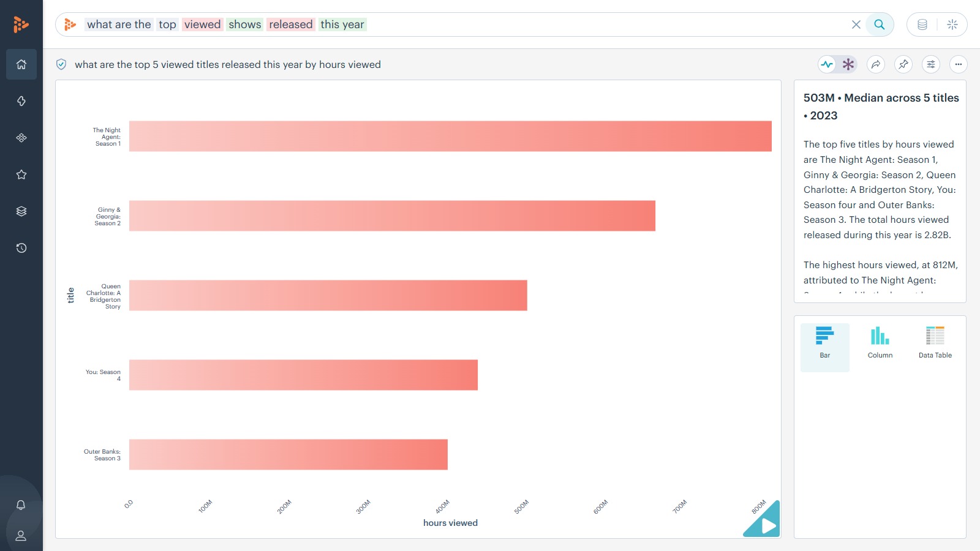Click the '800M' axis tick label
The image size is (980, 551).
click(x=759, y=507)
